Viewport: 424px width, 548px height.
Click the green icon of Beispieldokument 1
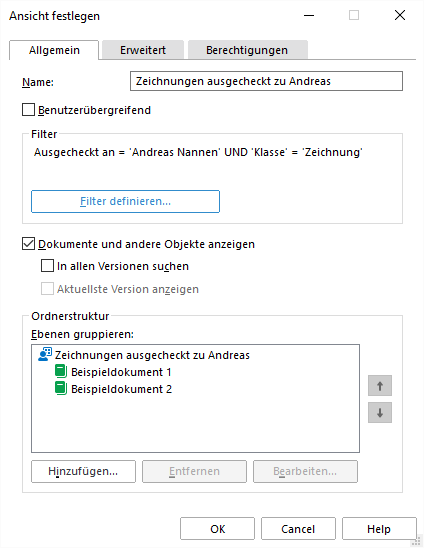(61, 372)
